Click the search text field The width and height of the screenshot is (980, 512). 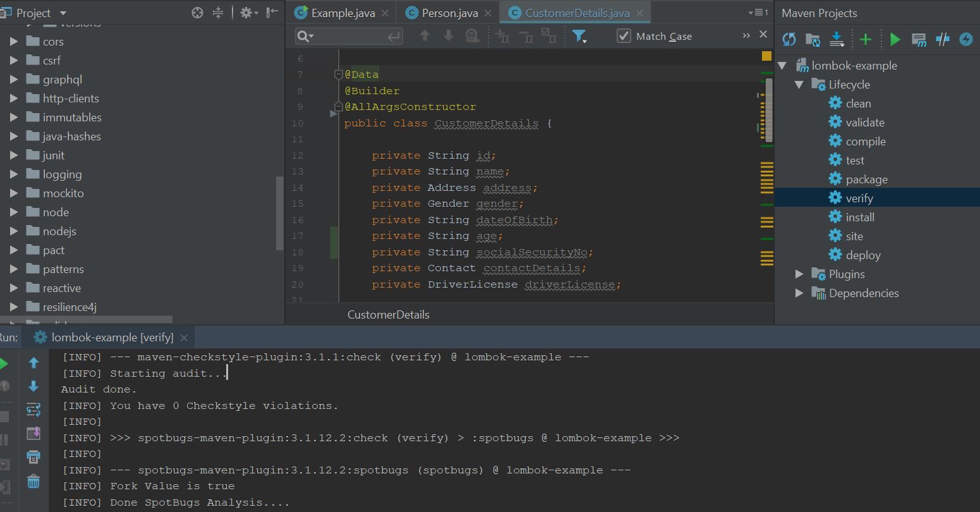pos(349,36)
